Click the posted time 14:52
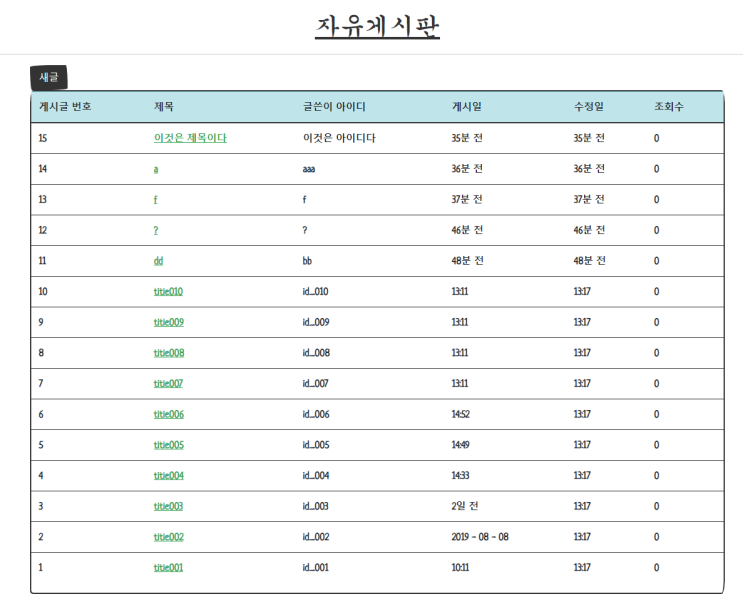743x599 pixels. (461, 414)
